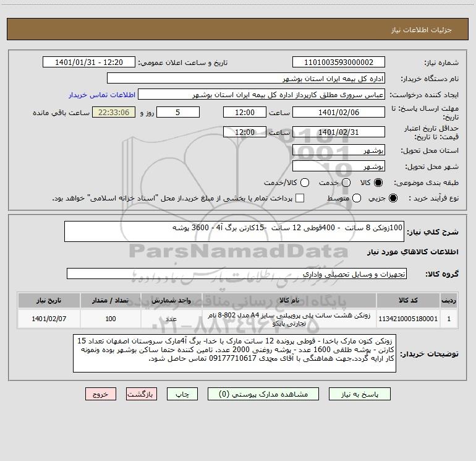Click the response deadline date 1401/02/06
The width and height of the screenshot is (476, 461).
click(x=339, y=112)
